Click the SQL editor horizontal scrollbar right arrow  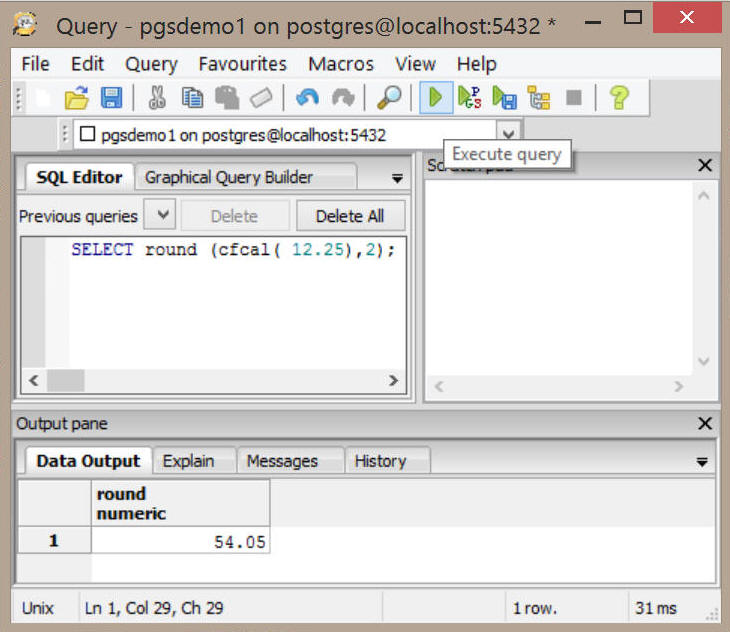393,381
